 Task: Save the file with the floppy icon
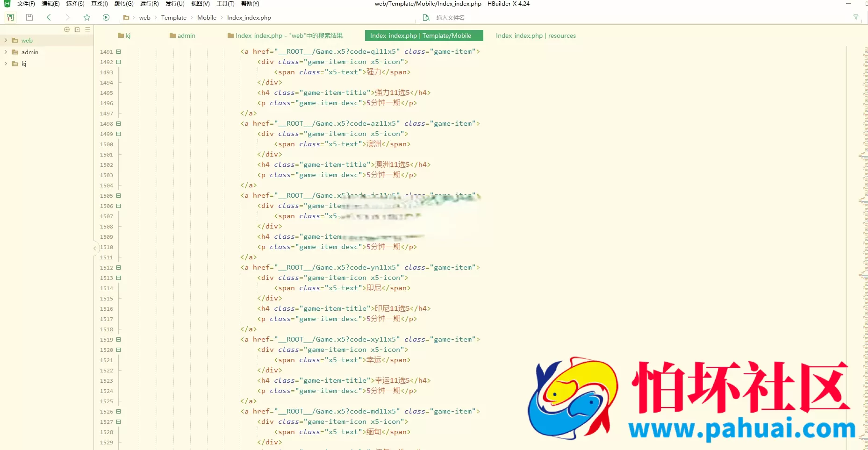pos(29,17)
